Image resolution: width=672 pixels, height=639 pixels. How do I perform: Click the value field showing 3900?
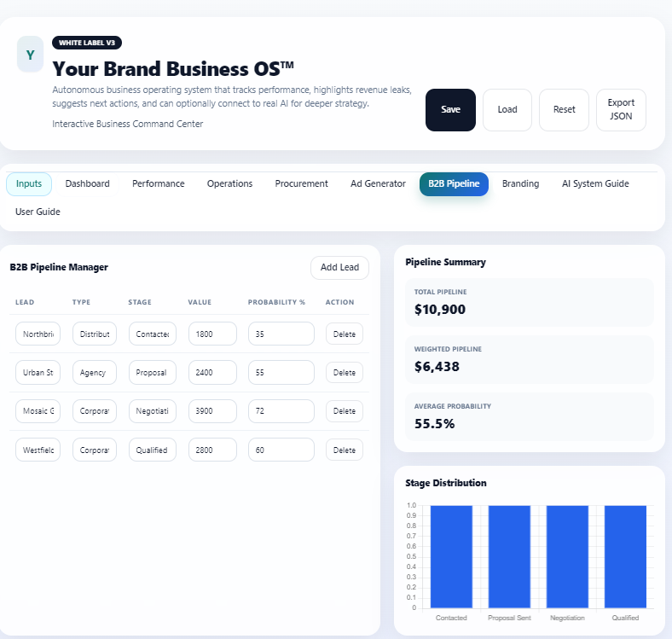(x=212, y=411)
